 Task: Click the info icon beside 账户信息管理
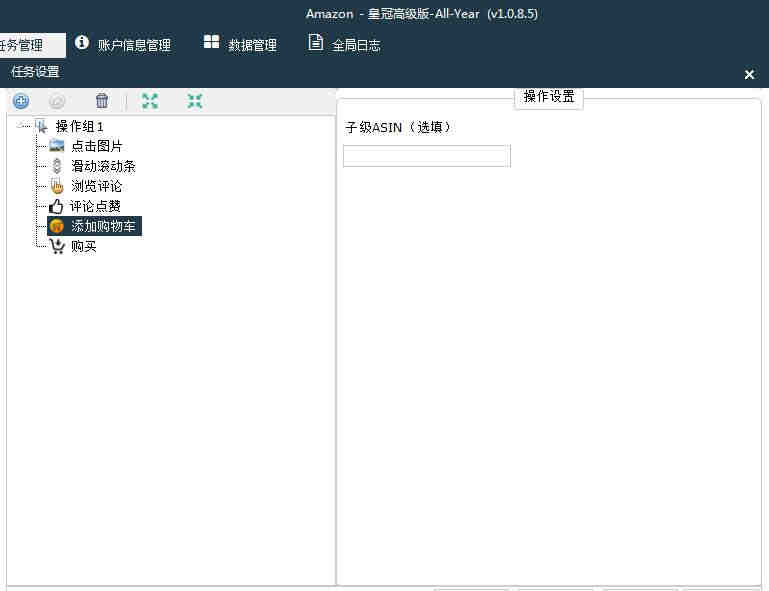82,43
